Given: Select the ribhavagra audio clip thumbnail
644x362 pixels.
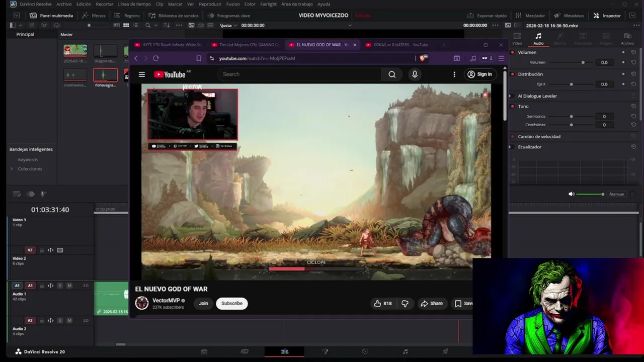Looking at the screenshot, I should coord(105,75).
